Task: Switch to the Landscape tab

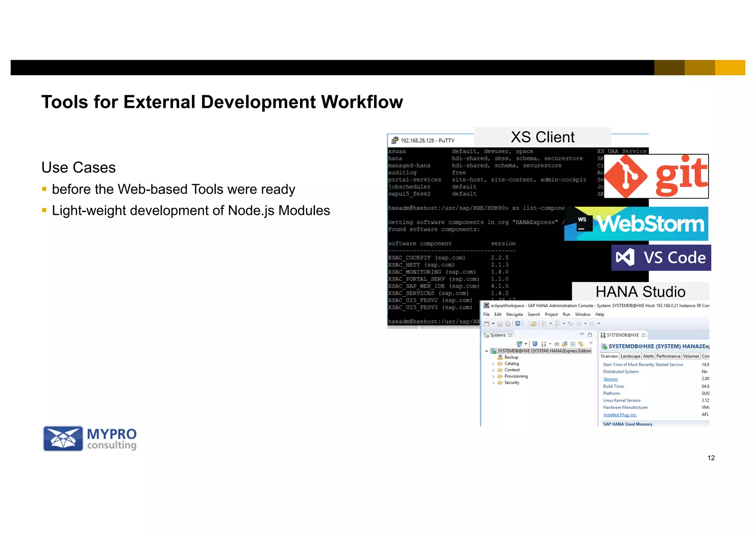Action: point(630,356)
